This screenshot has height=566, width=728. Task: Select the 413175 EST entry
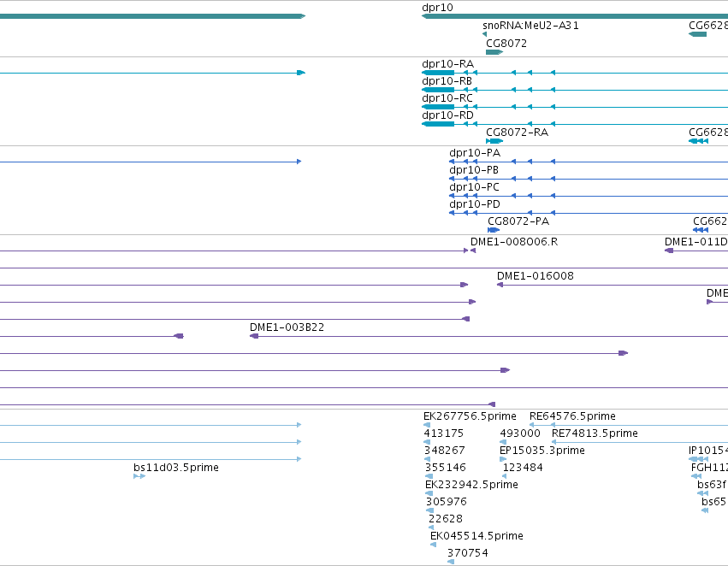(x=444, y=433)
